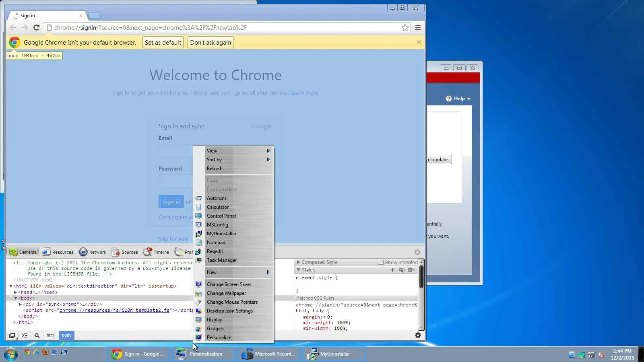Open the Sources panel
The height and width of the screenshot is (362, 644).
pos(125,252)
